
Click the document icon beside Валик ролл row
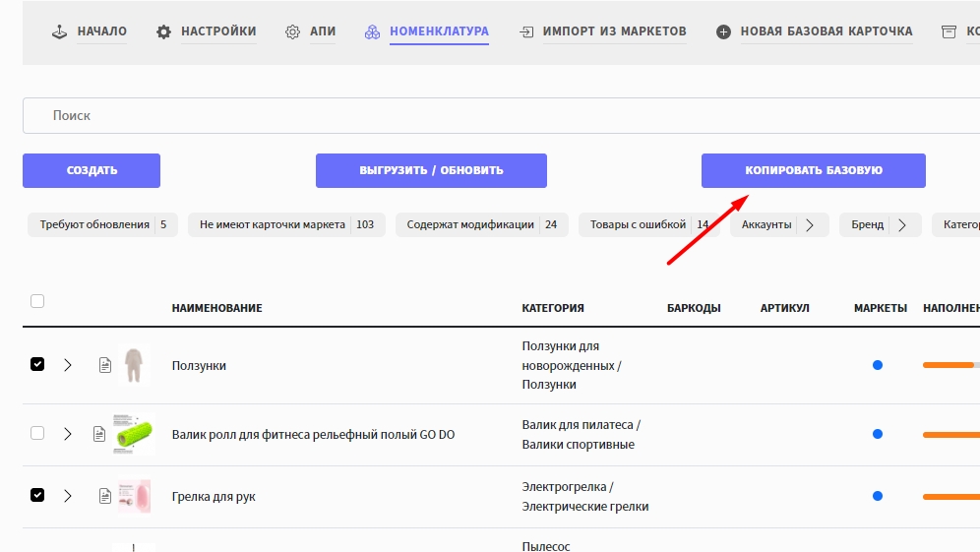(x=99, y=434)
